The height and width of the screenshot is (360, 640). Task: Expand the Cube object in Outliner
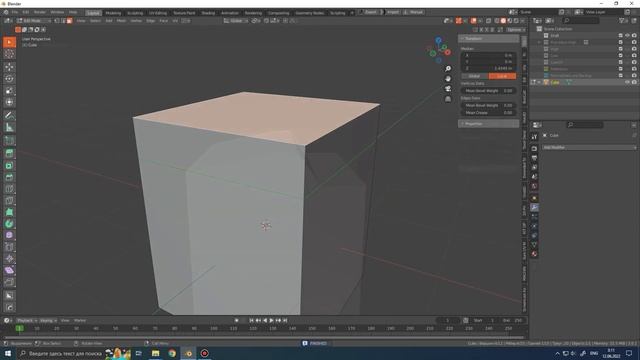click(x=539, y=82)
